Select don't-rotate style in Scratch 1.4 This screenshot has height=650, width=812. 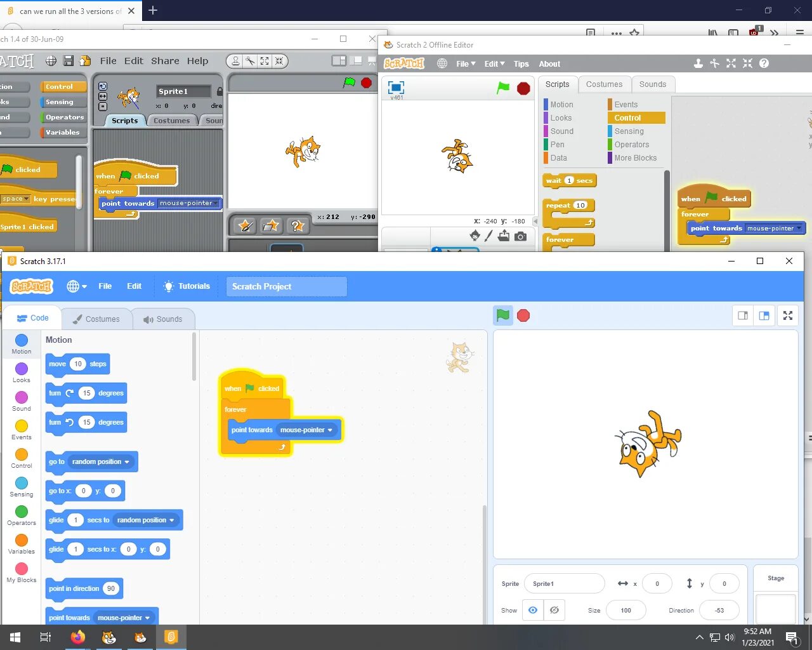pos(103,107)
